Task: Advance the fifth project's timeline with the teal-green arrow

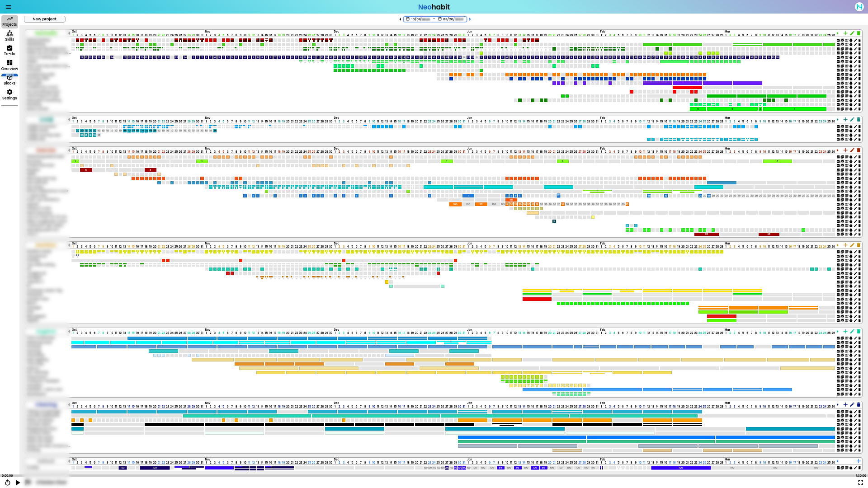Action: (x=838, y=331)
